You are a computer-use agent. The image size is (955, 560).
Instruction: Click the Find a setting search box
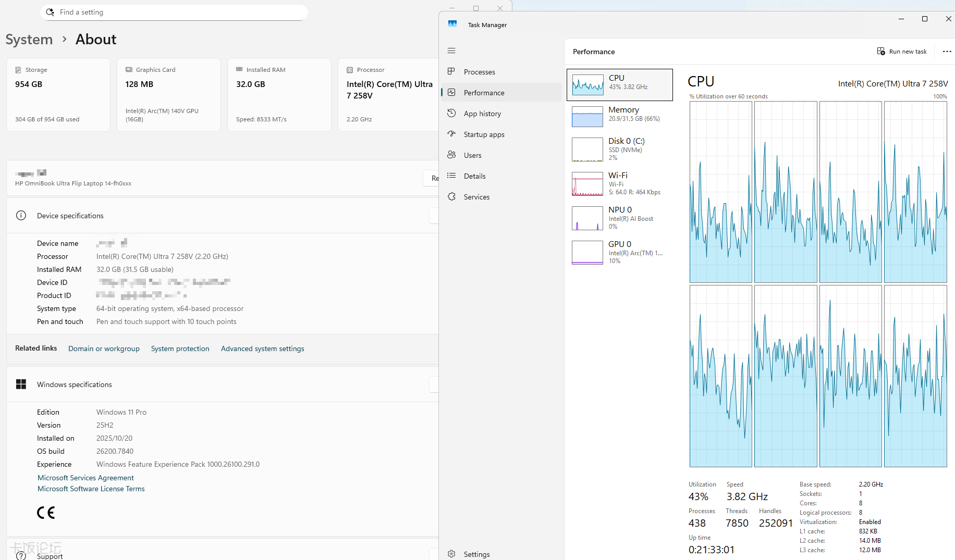[x=174, y=13]
